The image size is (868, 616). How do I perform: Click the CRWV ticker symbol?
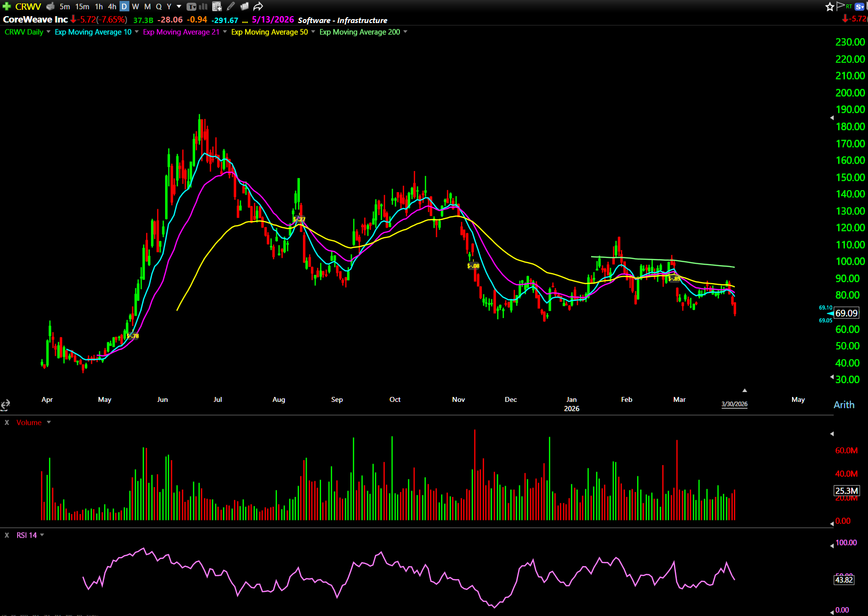pyautogui.click(x=28, y=6)
